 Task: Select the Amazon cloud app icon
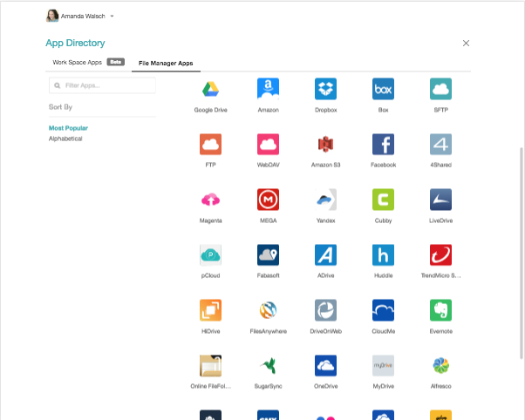click(x=269, y=89)
